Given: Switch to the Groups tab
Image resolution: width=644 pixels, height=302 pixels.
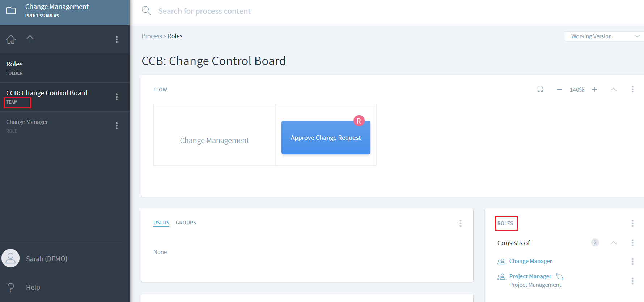Looking at the screenshot, I should [x=186, y=223].
